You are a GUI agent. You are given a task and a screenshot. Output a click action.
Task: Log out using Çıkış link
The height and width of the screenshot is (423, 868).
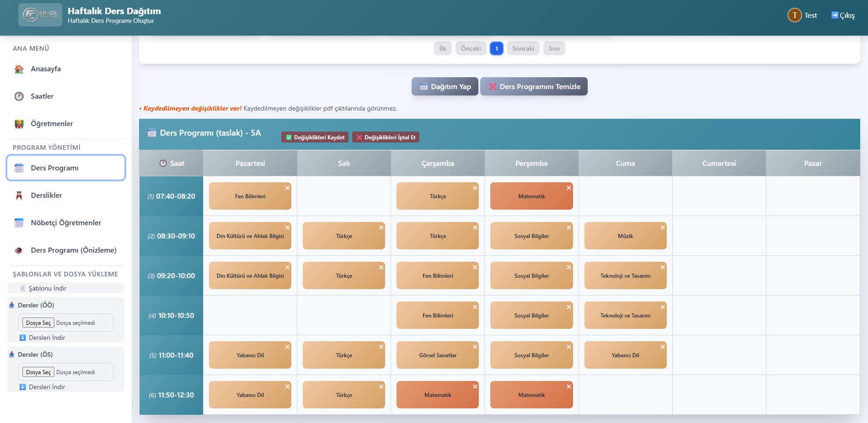point(843,16)
